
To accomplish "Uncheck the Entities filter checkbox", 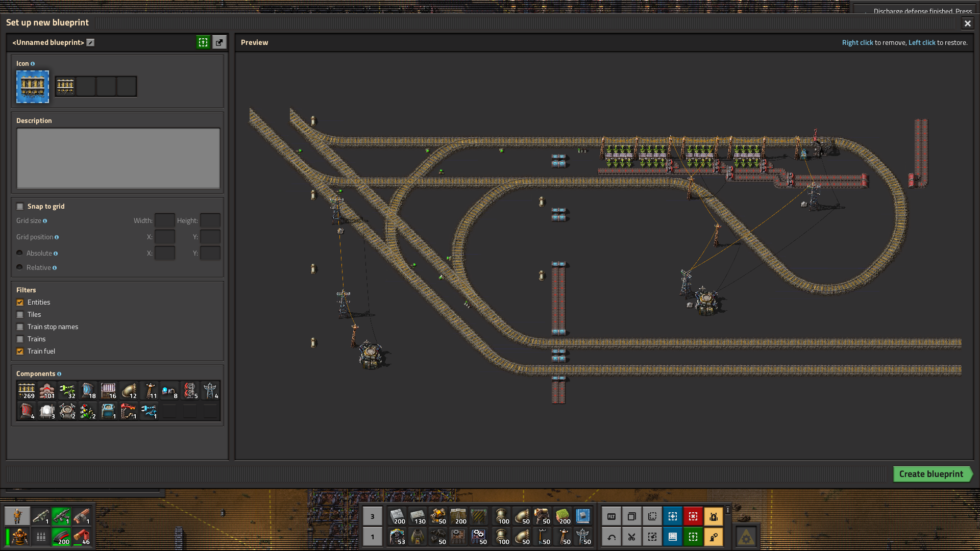I will pos(20,303).
